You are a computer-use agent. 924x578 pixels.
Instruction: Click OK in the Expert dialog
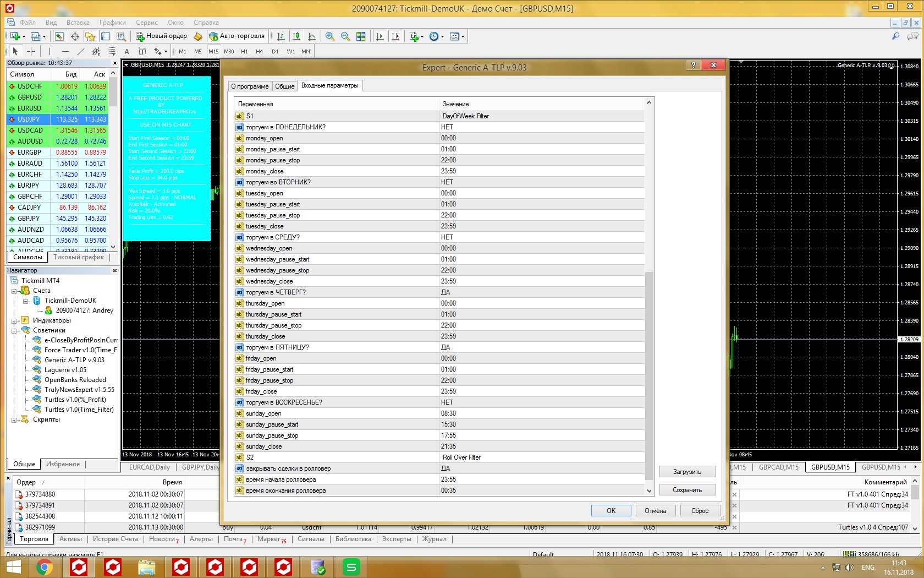tap(611, 511)
